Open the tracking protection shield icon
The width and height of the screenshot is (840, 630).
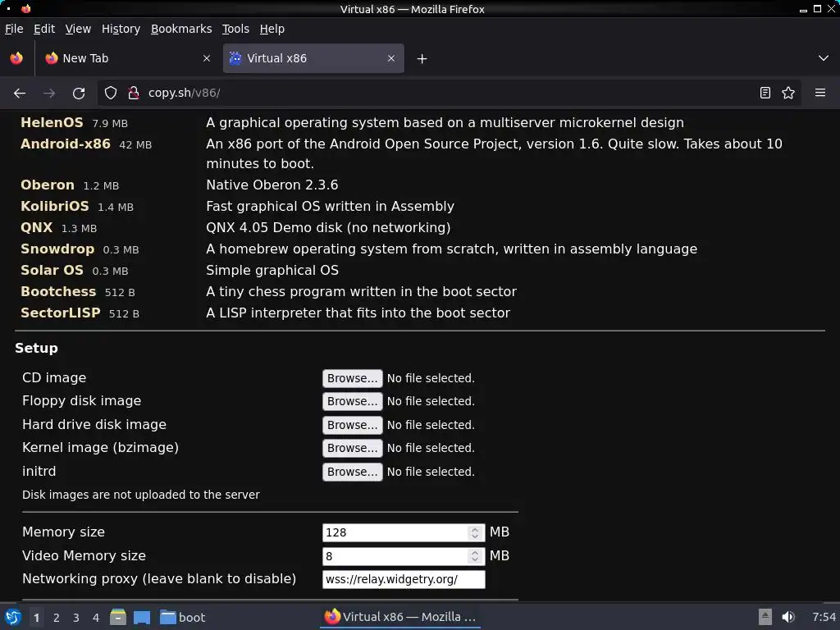point(111,94)
